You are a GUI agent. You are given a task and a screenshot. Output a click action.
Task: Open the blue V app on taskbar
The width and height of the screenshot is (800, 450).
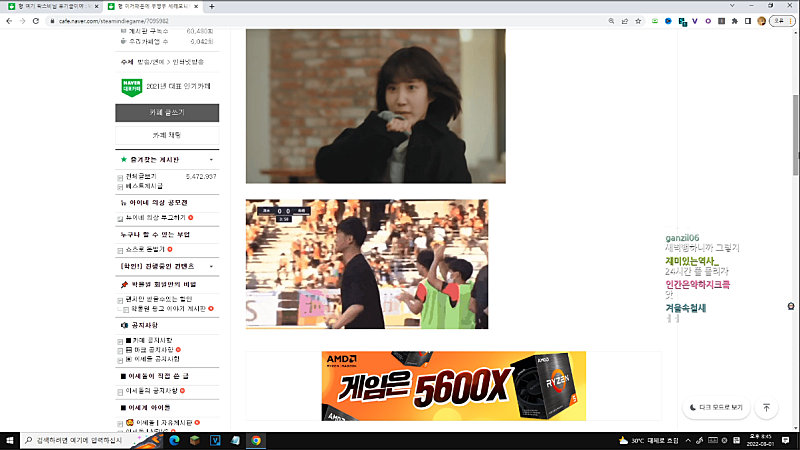[x=215, y=440]
